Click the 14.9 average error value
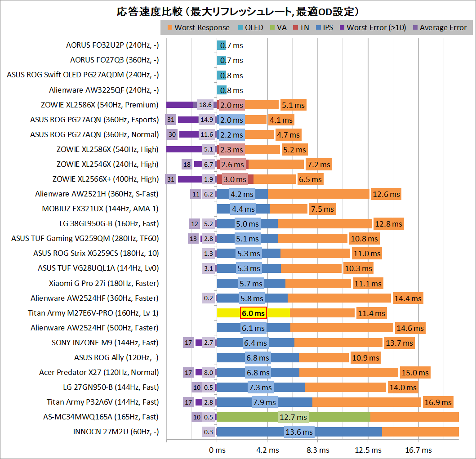 tap(207, 120)
